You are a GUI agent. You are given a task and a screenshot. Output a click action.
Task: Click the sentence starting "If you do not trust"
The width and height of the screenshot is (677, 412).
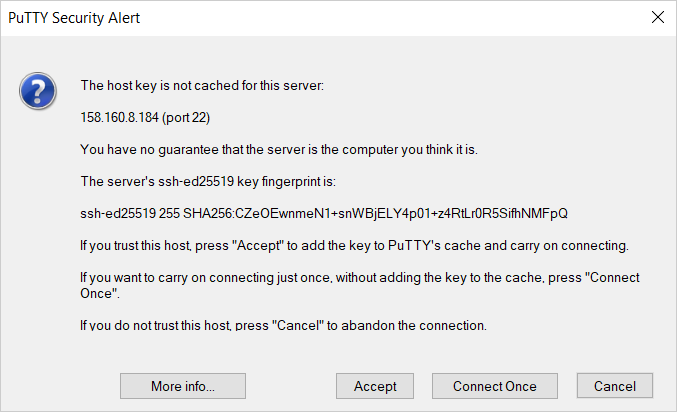[x=283, y=326]
